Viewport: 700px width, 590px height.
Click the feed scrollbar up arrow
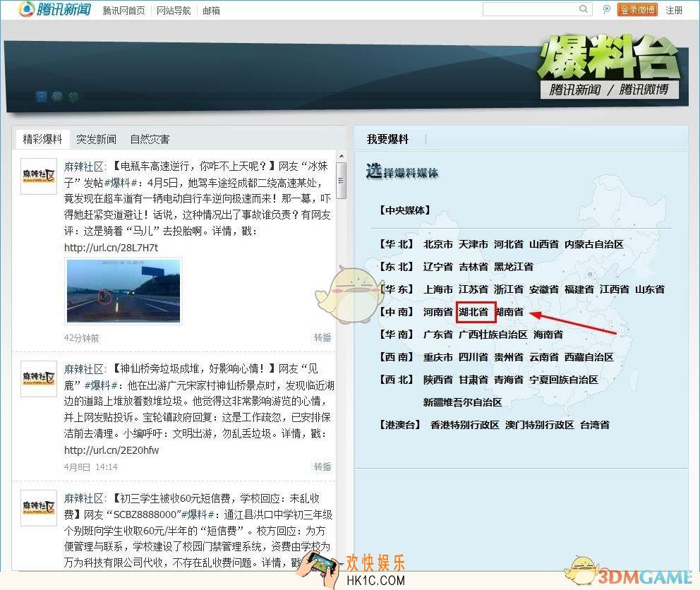[341, 156]
